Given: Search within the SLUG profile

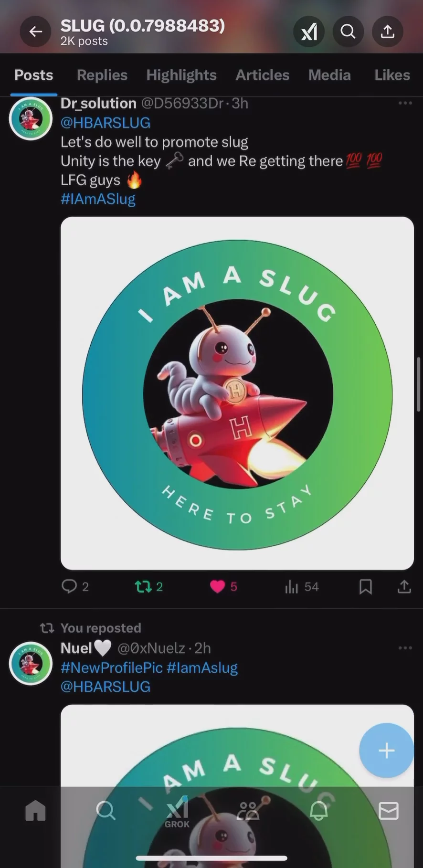Looking at the screenshot, I should pos(348,32).
